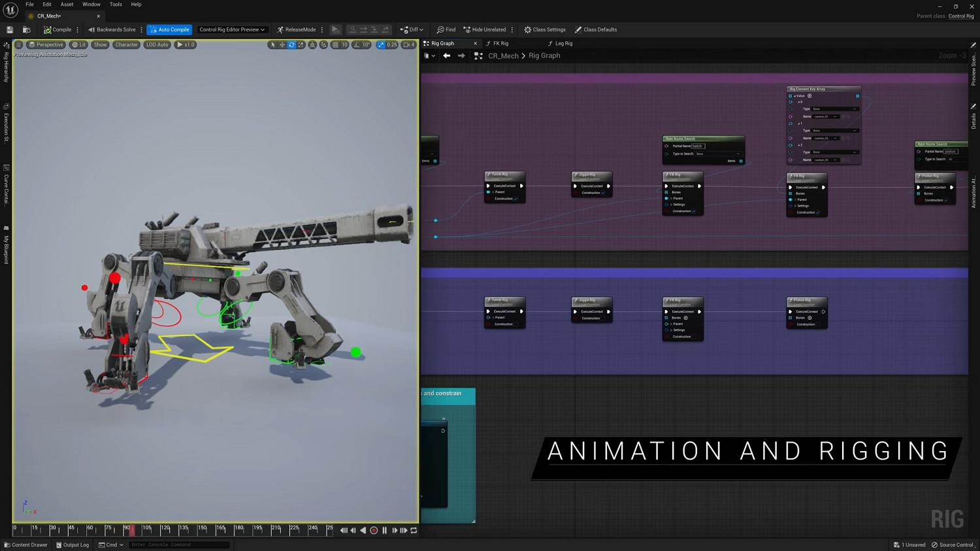
Task: Click the Browse to asset icon
Action: coord(27,29)
